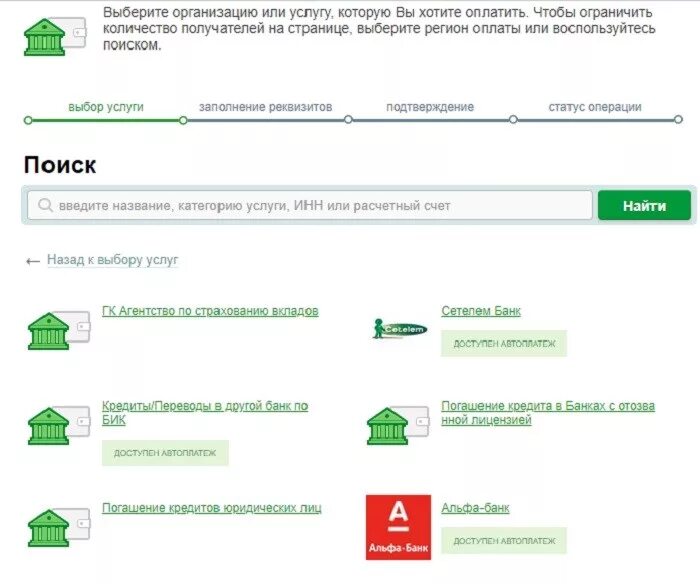Click the magnifier icon in search field

tap(45, 205)
